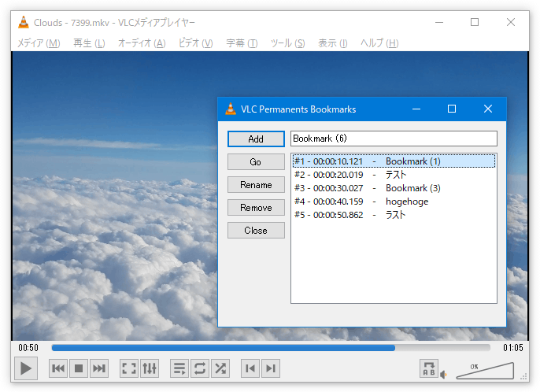The height and width of the screenshot is (392, 540).
Task: Click the Add bookmark button
Action: coord(256,139)
